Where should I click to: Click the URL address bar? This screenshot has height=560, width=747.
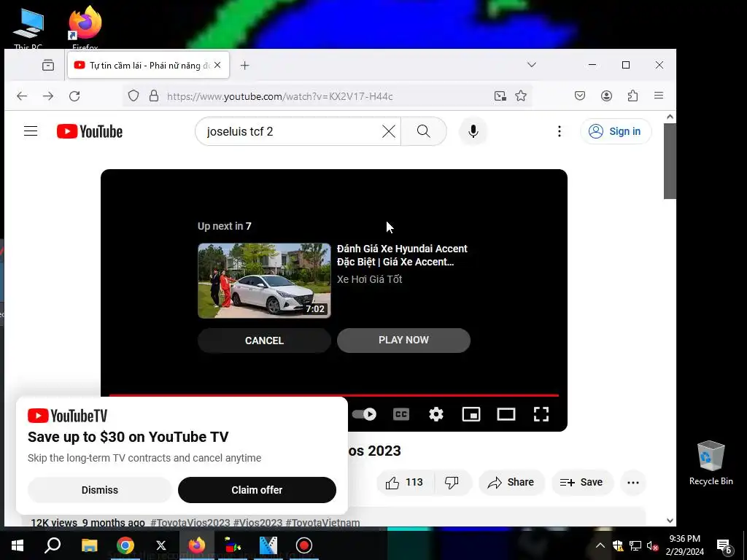(x=328, y=96)
